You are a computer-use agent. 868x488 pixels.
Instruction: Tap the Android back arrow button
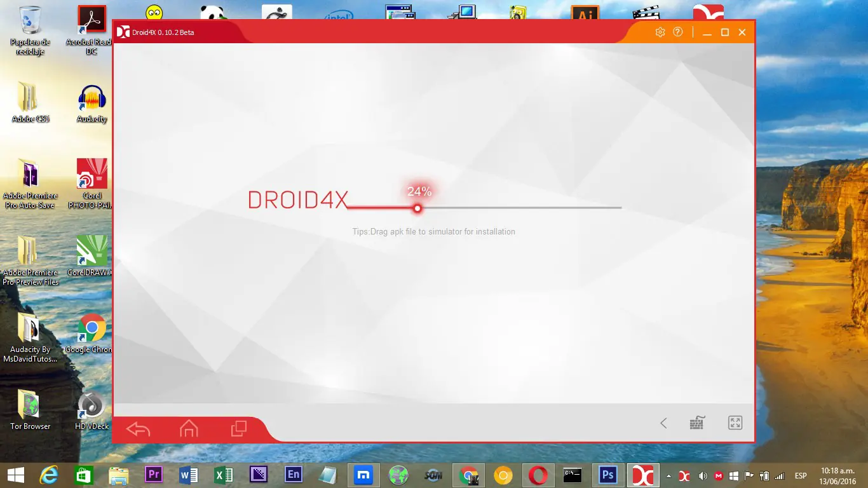point(138,429)
